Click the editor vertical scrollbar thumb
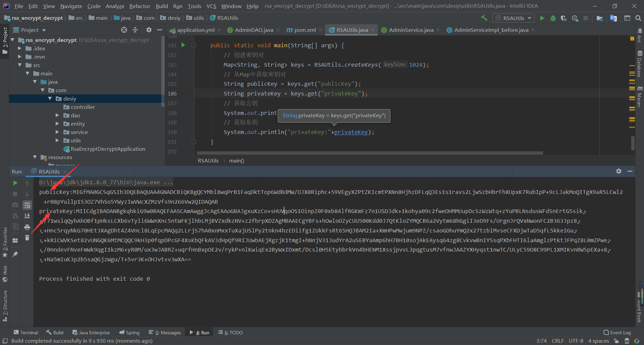 tap(633, 143)
